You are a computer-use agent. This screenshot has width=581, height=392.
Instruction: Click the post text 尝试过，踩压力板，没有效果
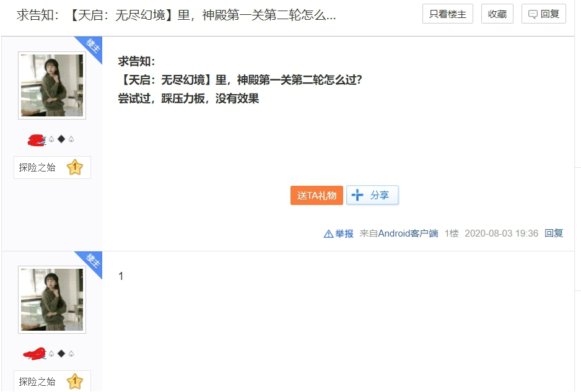coord(188,98)
